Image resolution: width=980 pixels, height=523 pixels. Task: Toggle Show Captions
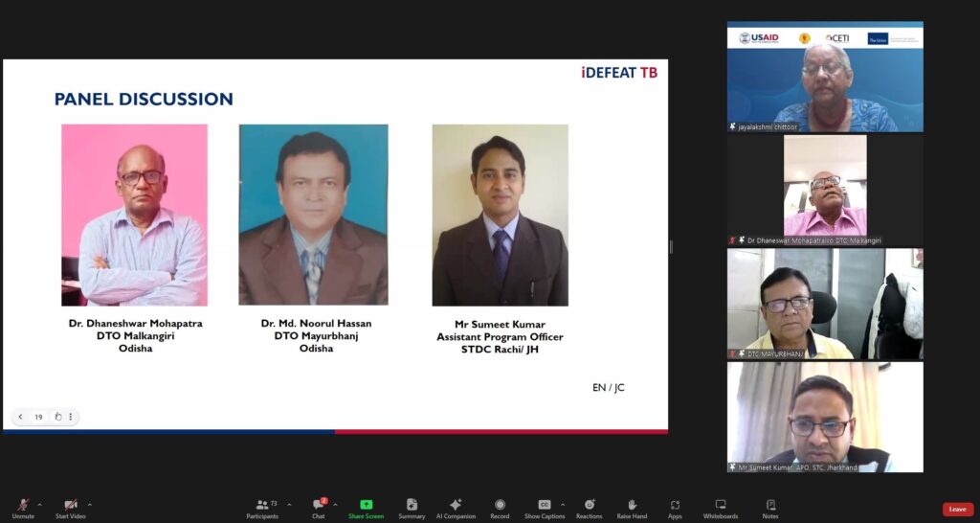coord(544,508)
